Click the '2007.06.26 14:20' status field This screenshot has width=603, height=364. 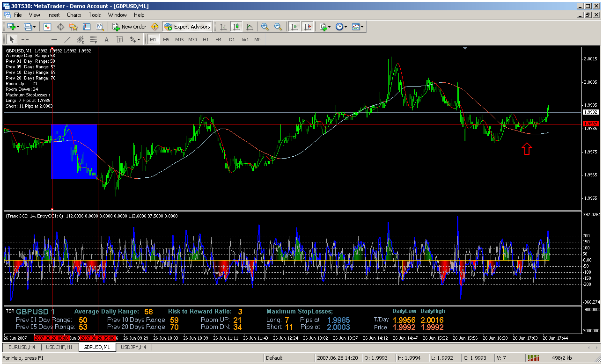[337, 358]
